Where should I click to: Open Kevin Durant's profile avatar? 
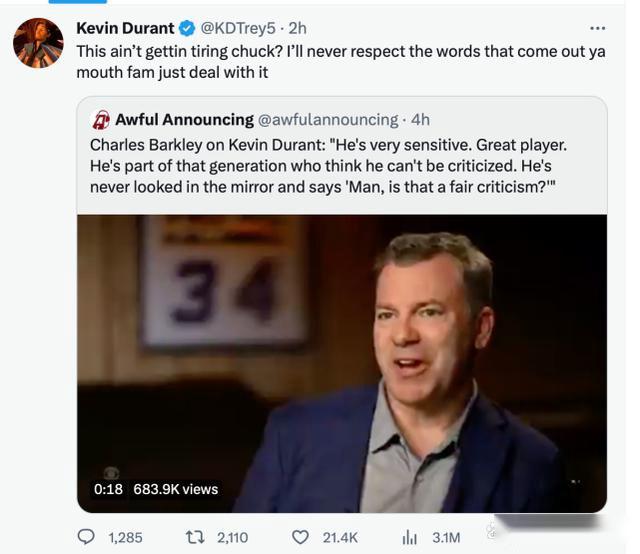(38, 42)
